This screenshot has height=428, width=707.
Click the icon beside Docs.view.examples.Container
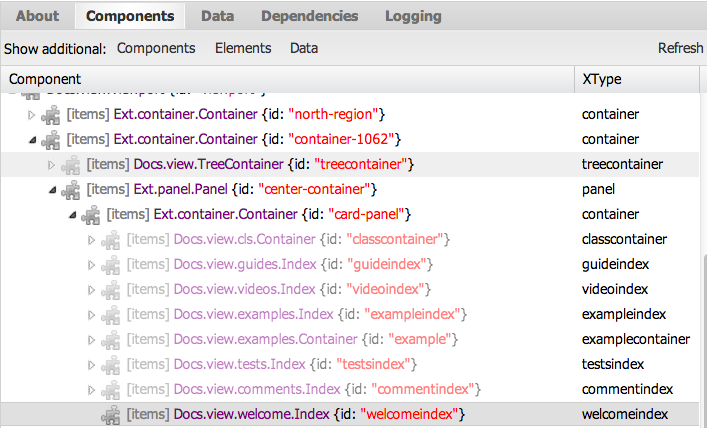[x=111, y=340]
